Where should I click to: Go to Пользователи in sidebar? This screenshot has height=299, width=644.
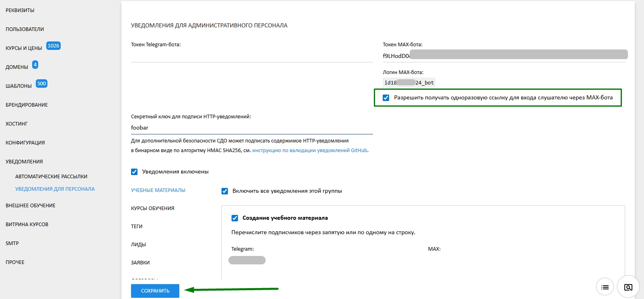(25, 29)
